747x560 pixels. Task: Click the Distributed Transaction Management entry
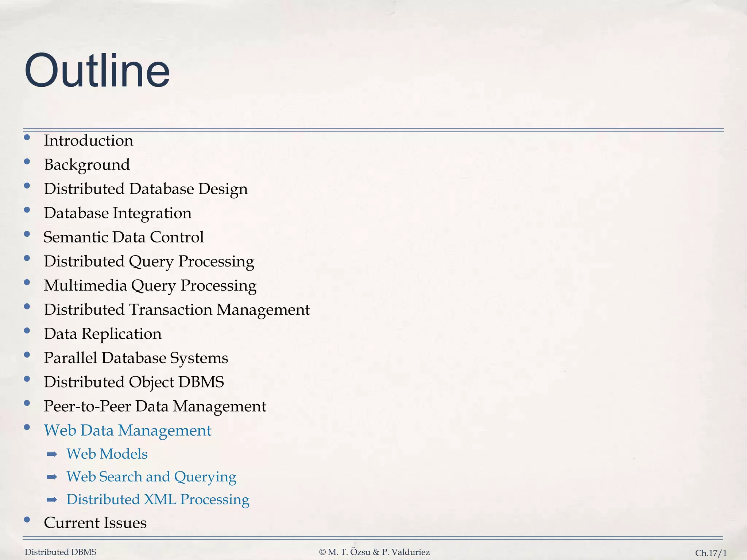[177, 310]
